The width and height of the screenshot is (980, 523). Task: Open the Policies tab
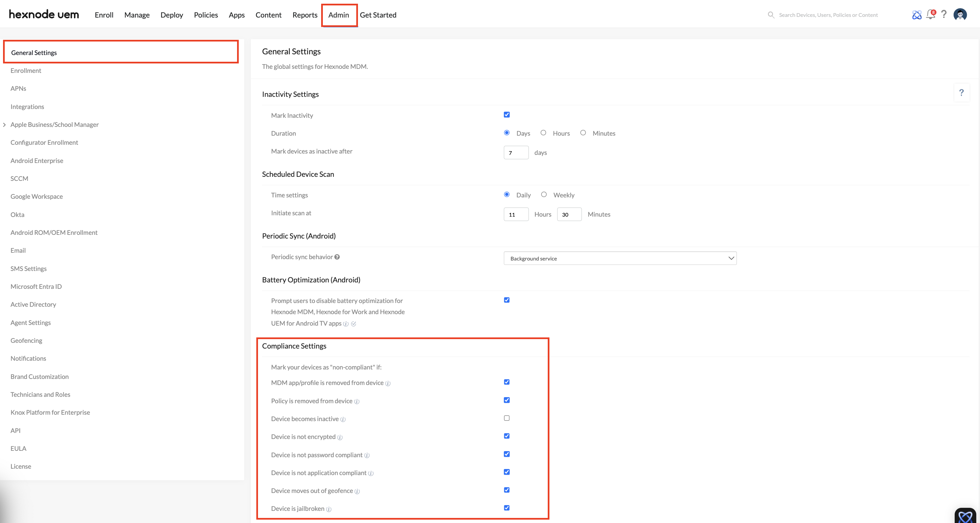tap(206, 15)
